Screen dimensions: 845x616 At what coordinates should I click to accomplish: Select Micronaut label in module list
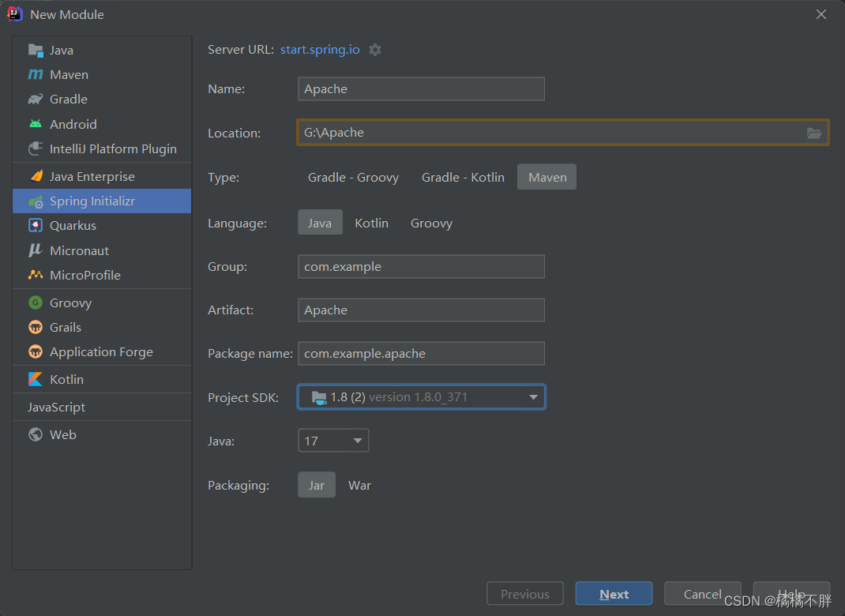tap(79, 250)
